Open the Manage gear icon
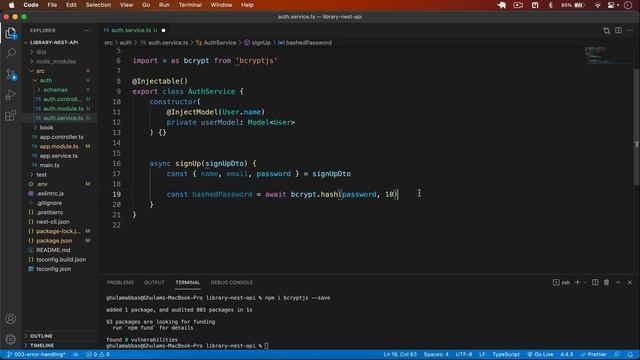The image size is (640, 360). pos(11,339)
